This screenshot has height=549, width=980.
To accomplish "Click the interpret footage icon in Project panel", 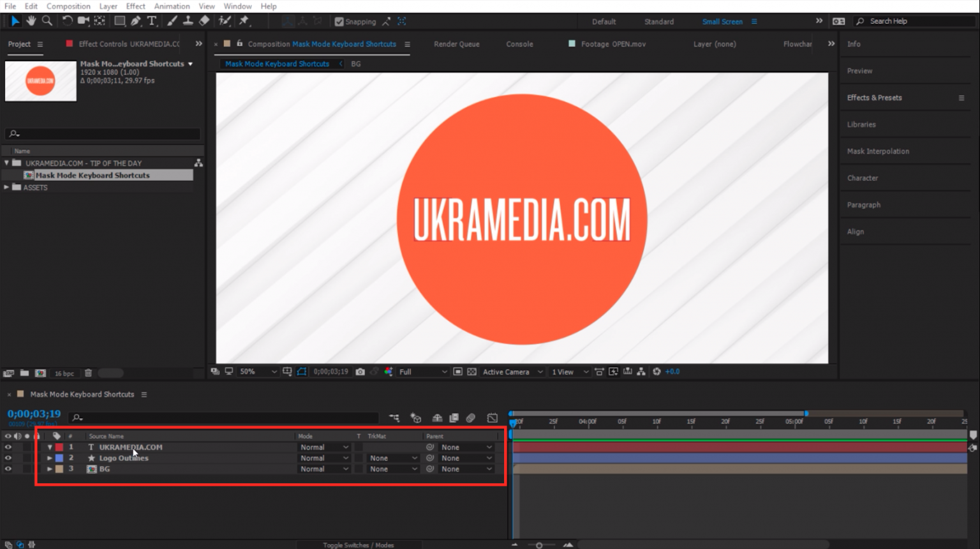I will [8, 373].
